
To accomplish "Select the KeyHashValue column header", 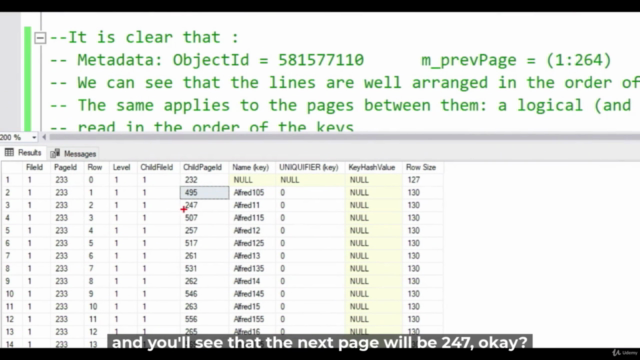I will 372,167.
